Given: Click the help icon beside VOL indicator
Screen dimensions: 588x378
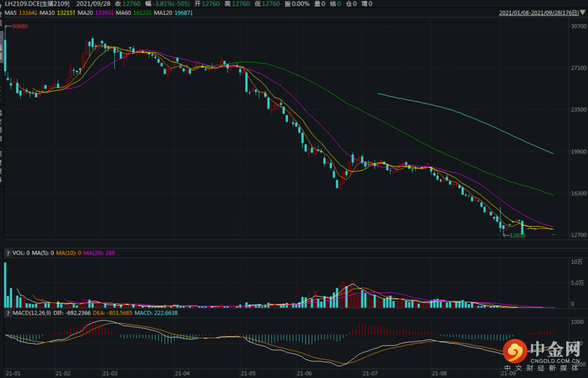Looking at the screenshot, I should pos(8,253).
